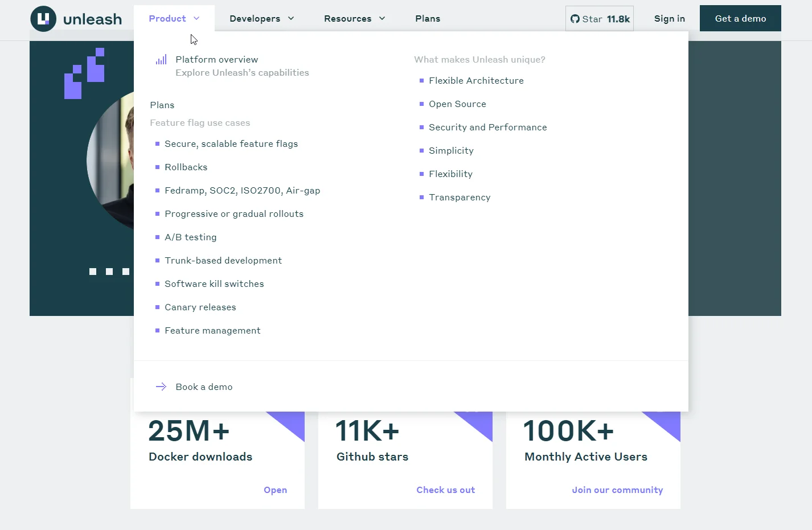This screenshot has width=812, height=530.
Task: Click the GitHub octocat icon in Star button
Action: [575, 19]
